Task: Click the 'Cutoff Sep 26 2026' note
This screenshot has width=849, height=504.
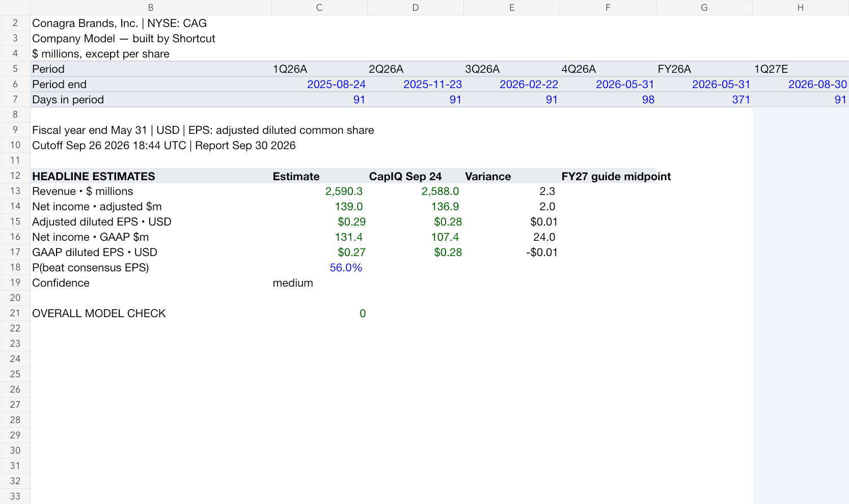Action: [163, 146]
